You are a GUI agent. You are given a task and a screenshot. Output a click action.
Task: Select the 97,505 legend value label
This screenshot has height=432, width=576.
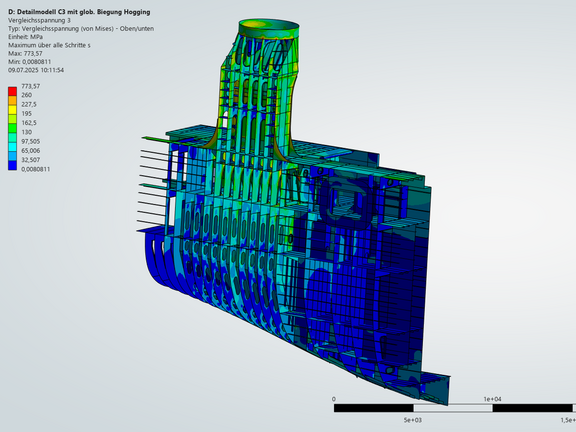[x=30, y=141]
